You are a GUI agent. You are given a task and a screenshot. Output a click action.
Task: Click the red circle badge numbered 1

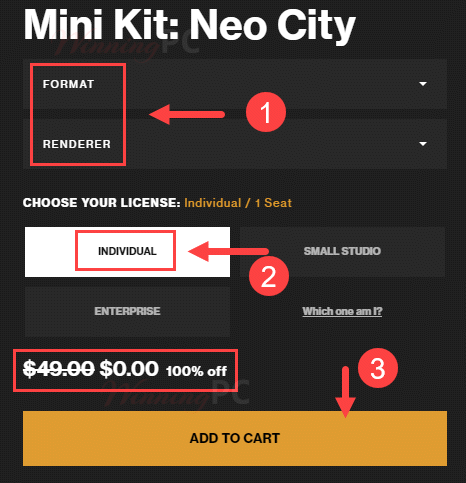pos(266,112)
